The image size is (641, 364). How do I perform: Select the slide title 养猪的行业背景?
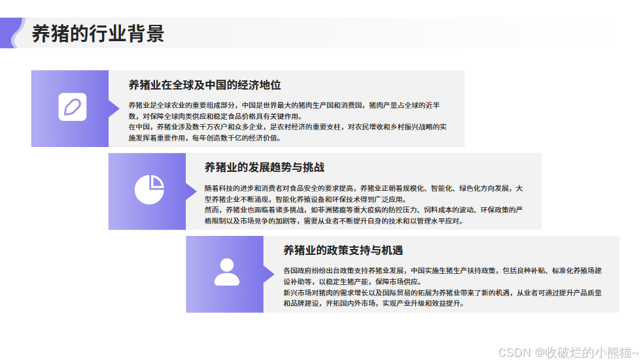tap(98, 33)
